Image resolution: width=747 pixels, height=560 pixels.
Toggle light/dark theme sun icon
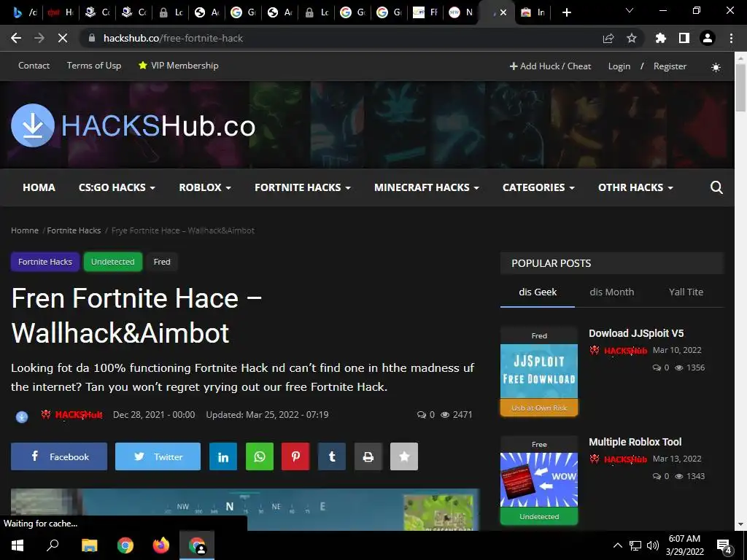pos(716,67)
